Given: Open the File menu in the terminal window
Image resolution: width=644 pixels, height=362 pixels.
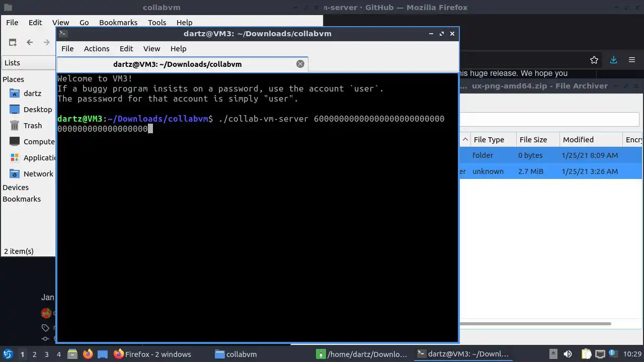Looking at the screenshot, I should pyautogui.click(x=67, y=49).
